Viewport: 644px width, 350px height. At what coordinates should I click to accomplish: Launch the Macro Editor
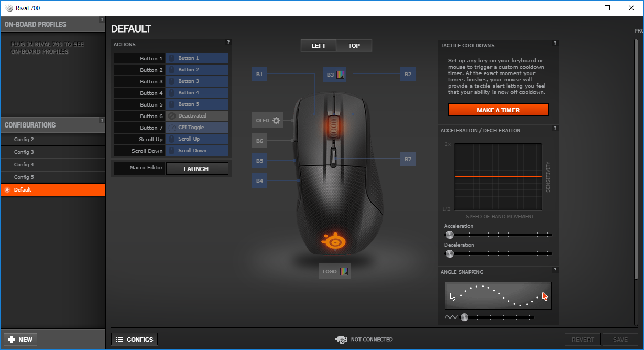(197, 168)
